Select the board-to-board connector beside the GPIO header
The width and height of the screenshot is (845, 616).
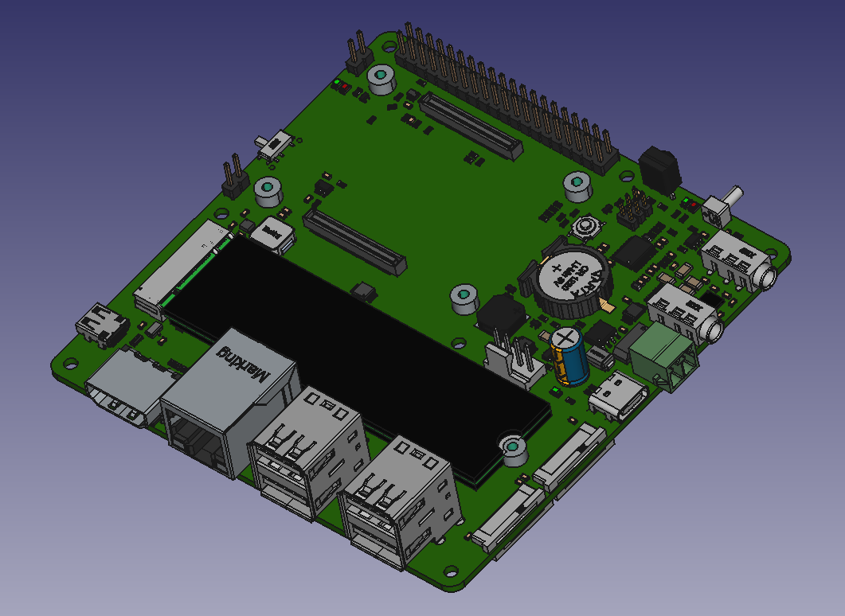click(x=471, y=126)
